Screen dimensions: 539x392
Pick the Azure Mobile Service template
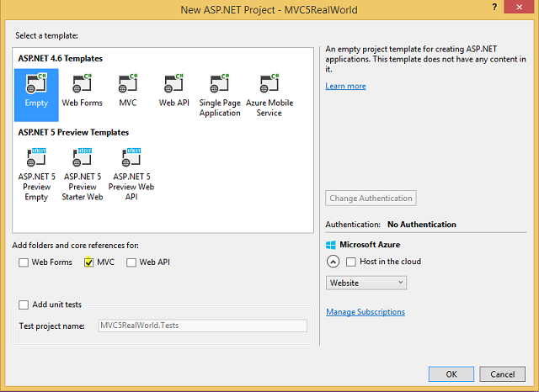269,95
